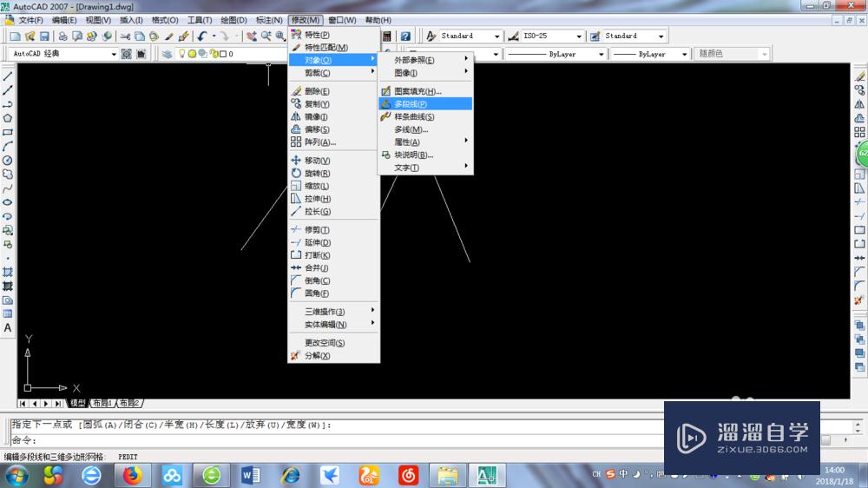Open the Standard text style dropdown
The width and height of the screenshot is (868, 488).
pyautogui.click(x=496, y=36)
